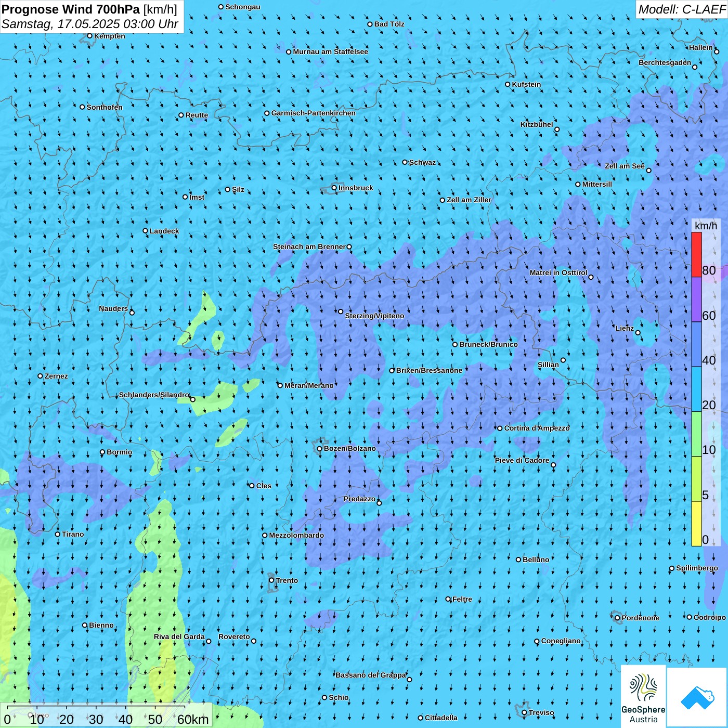Click the 'Reutte' label
This screenshot has height=728, width=728.
click(197, 115)
